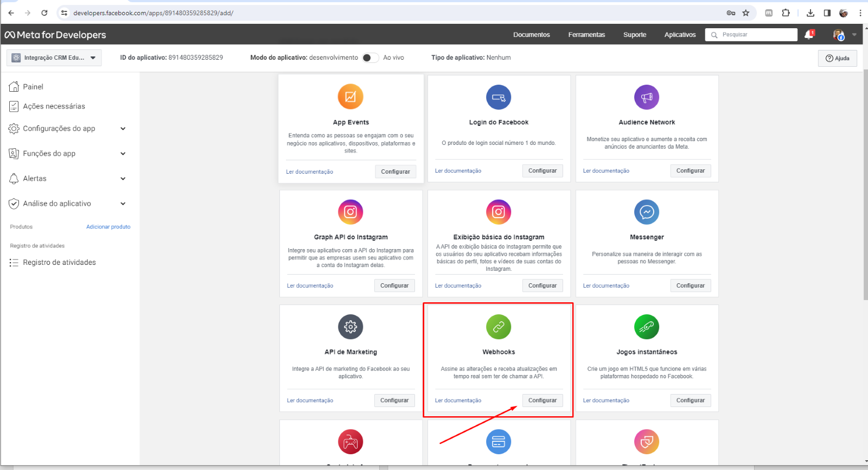Click the API de Marketing gear icon
This screenshot has height=470, width=868.
[x=350, y=327]
